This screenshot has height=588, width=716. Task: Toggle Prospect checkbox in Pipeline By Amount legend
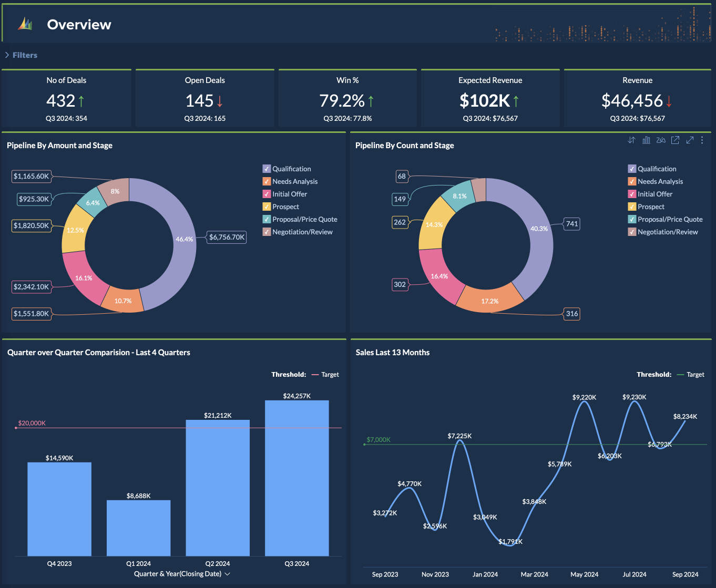(x=267, y=207)
